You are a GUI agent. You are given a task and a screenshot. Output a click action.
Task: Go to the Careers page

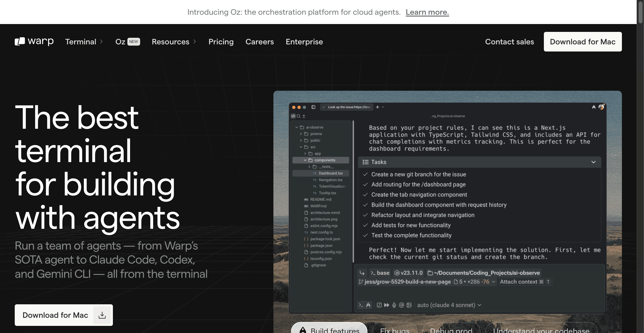coord(259,41)
